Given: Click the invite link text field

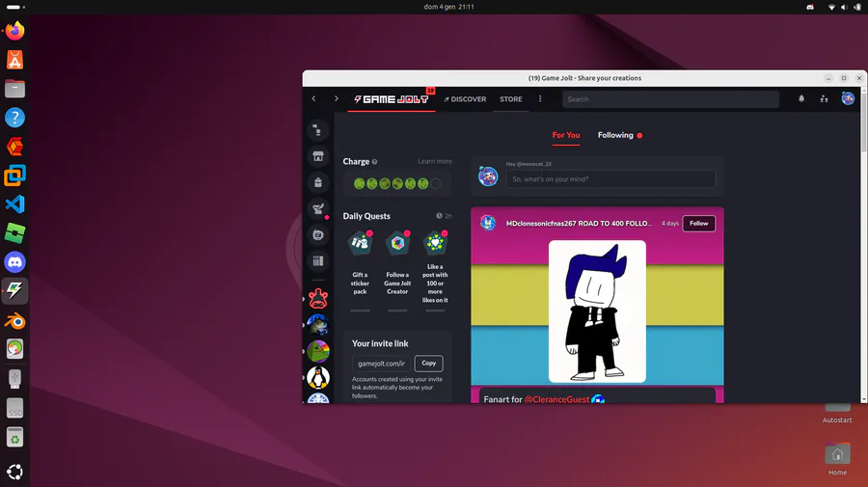Looking at the screenshot, I should pos(381,364).
